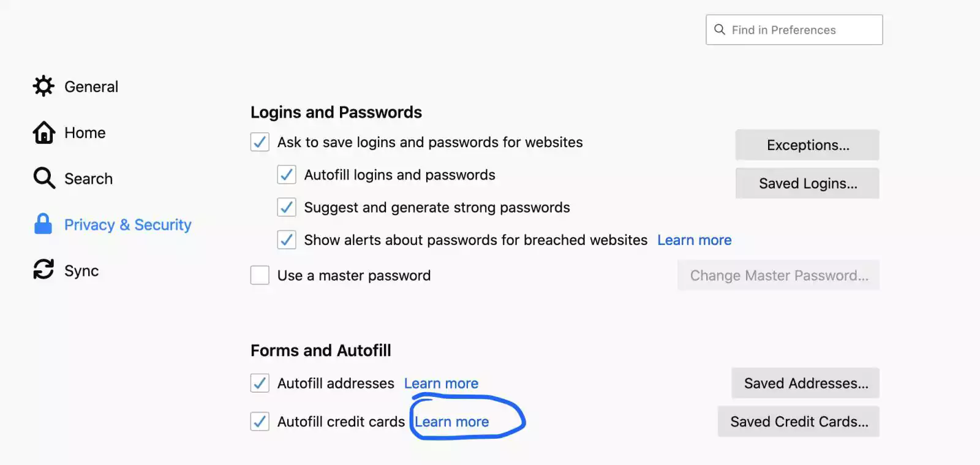Viewport: 980px width, 465px height.
Task: Click the Privacy & Security lock icon
Action: pyautogui.click(x=43, y=224)
